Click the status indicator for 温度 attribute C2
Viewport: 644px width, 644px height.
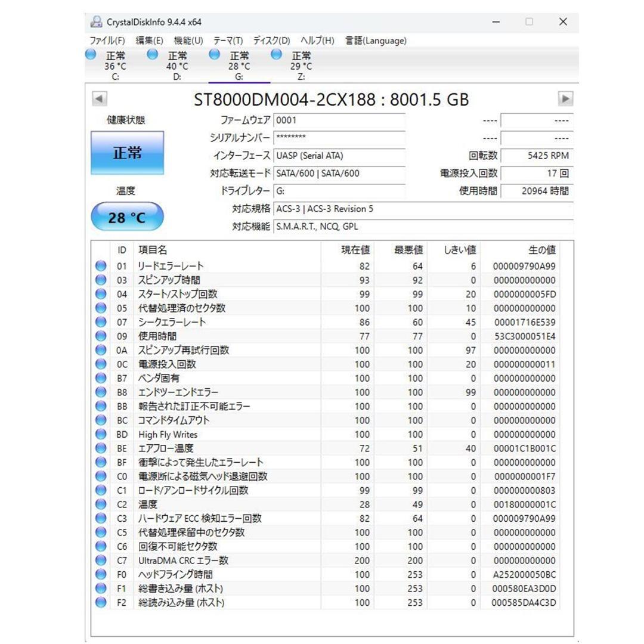[x=100, y=504]
